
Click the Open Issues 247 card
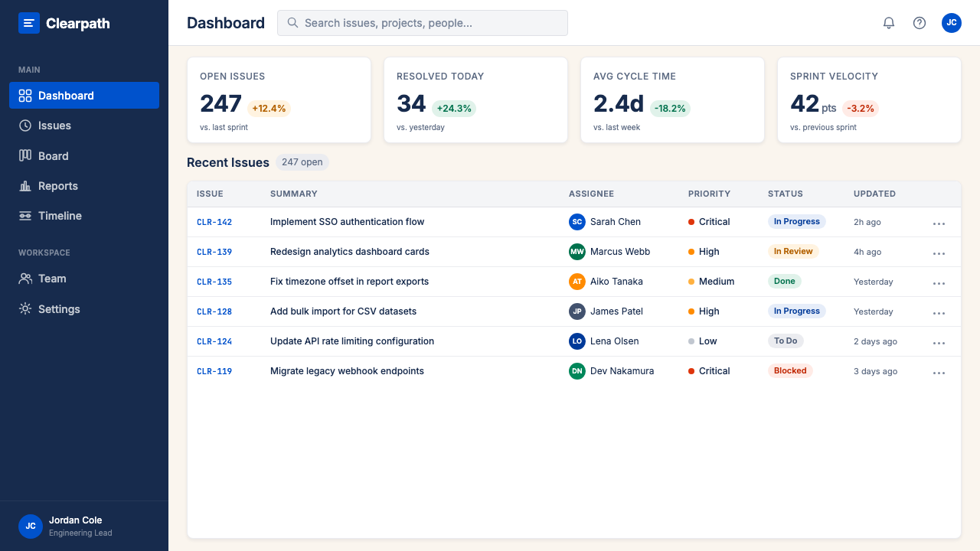pos(279,99)
